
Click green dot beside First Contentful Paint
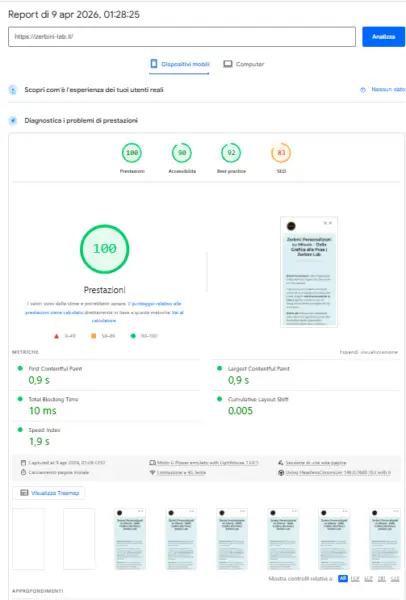coord(20,368)
